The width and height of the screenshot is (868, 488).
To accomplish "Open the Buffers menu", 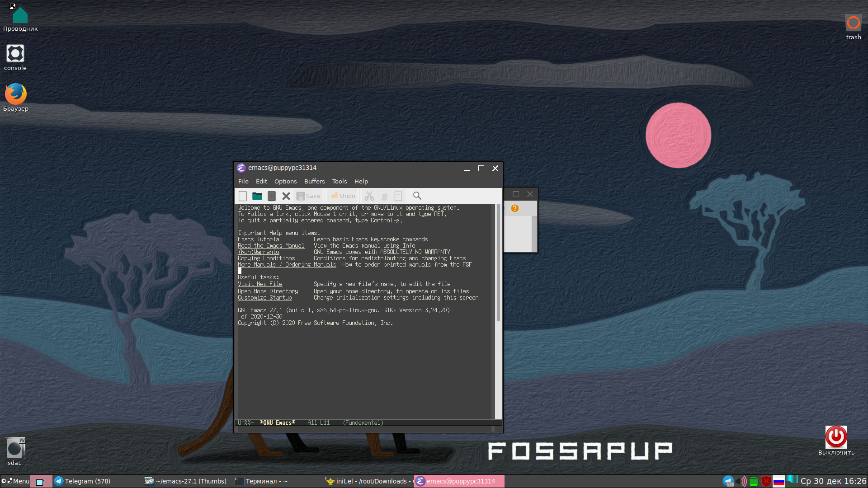I will coord(314,181).
